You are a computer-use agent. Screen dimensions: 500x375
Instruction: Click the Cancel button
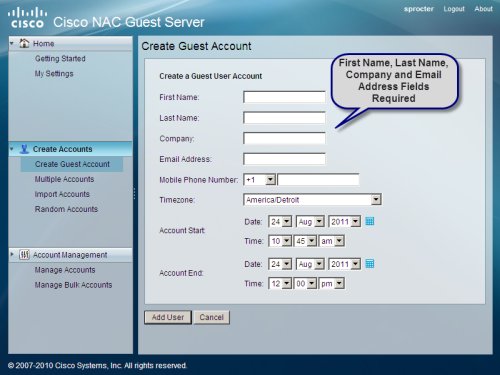coord(212,317)
